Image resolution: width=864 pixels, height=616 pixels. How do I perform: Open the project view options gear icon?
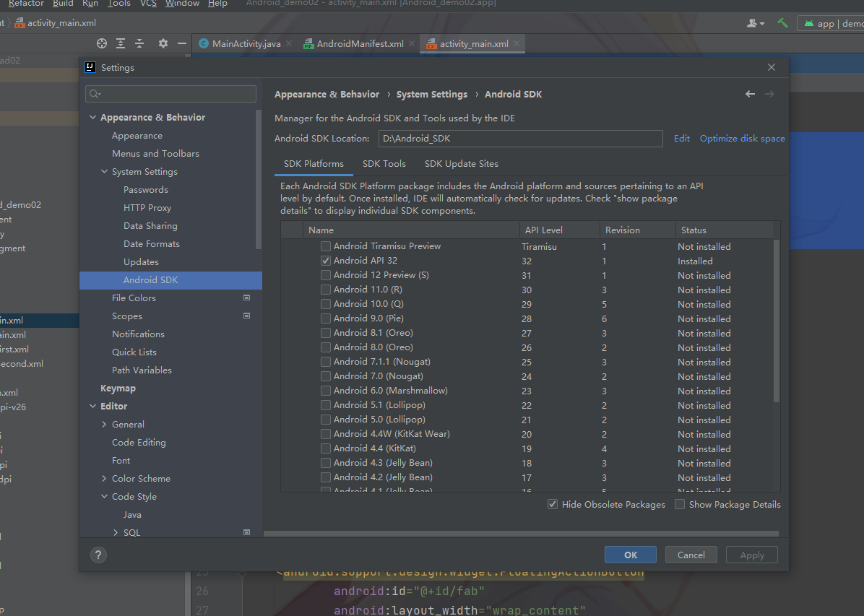click(163, 43)
